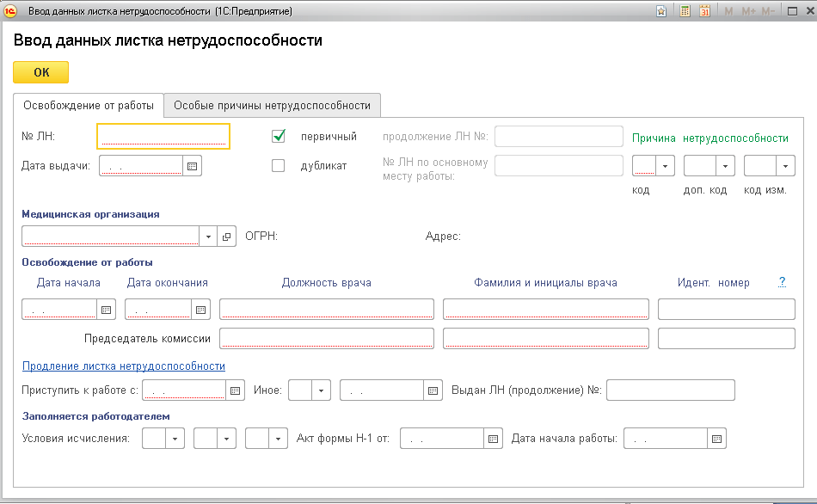817x504 pixels.
Task: Open calendar for Дата окончания field
Action: coord(201,310)
